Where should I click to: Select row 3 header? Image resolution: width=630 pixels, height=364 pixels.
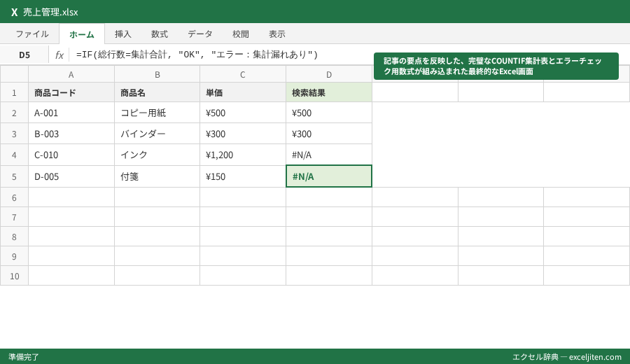point(14,134)
